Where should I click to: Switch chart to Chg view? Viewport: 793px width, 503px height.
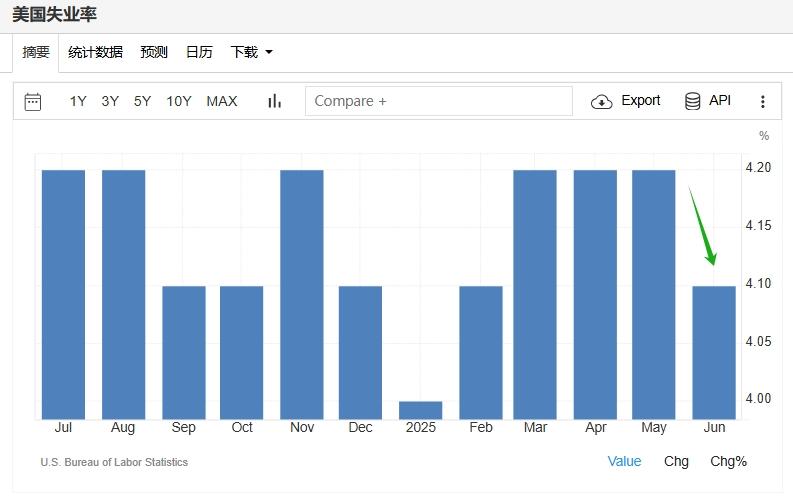676,461
